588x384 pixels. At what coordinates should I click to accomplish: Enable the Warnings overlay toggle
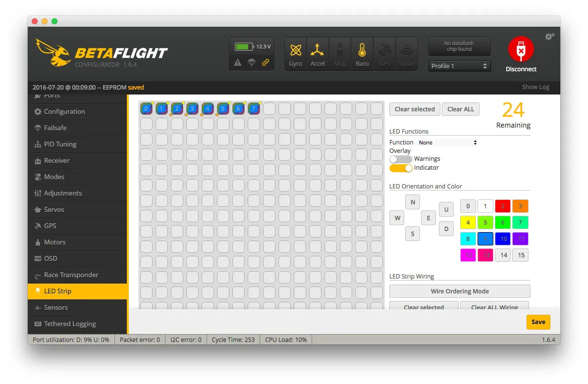coord(401,159)
